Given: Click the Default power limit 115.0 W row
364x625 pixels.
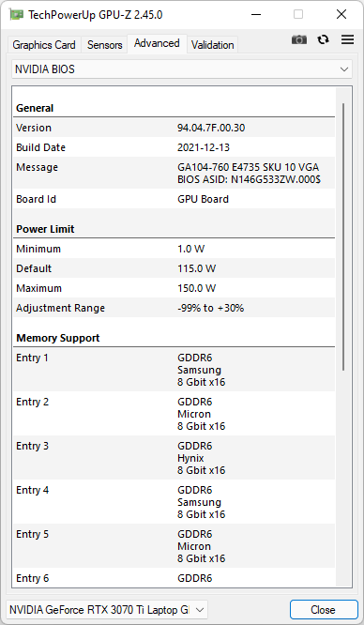Looking at the screenshot, I should point(174,268).
